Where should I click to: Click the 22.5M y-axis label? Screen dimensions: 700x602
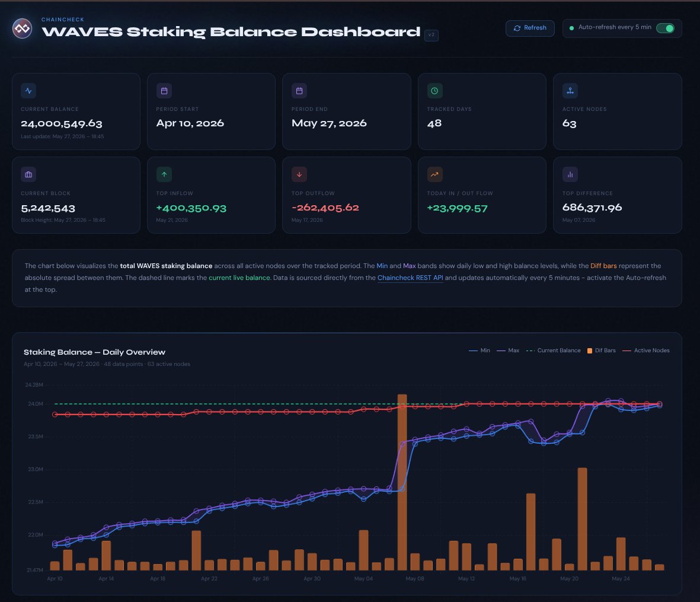point(36,502)
